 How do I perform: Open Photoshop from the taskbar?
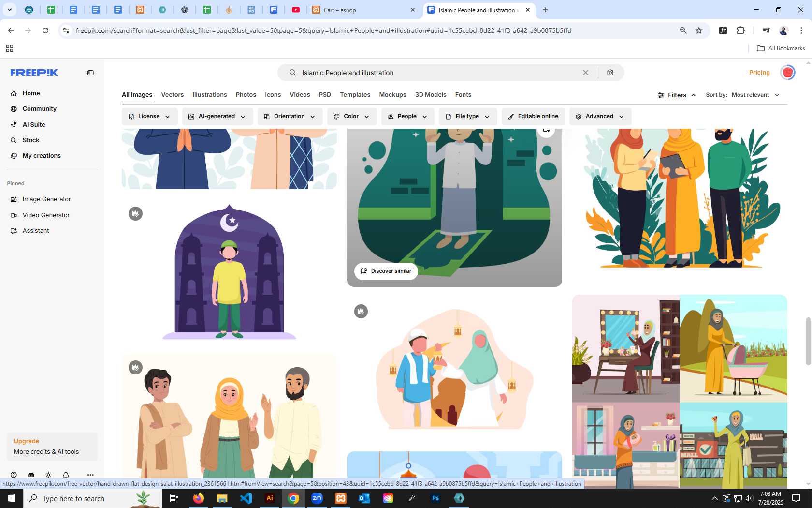coord(435,498)
